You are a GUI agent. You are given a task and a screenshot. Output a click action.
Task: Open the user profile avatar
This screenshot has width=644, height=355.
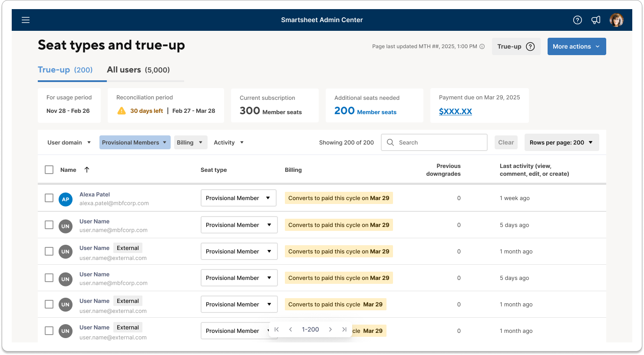click(x=617, y=20)
